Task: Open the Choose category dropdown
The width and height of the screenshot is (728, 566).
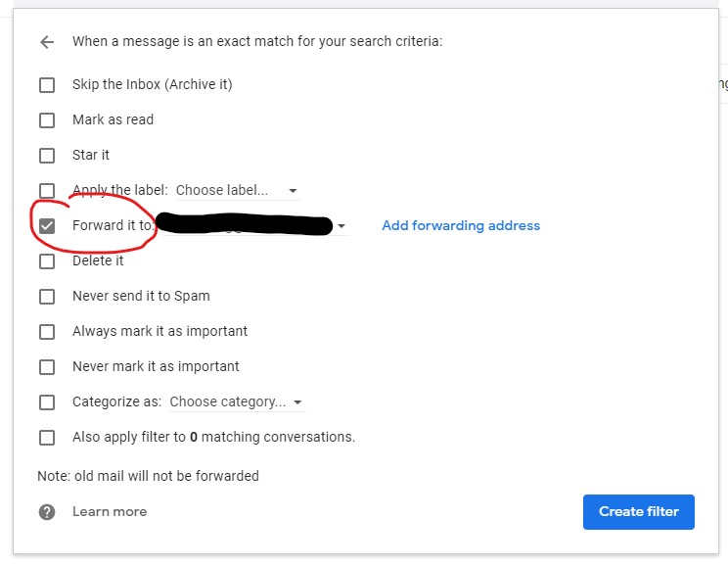Action: (236, 402)
